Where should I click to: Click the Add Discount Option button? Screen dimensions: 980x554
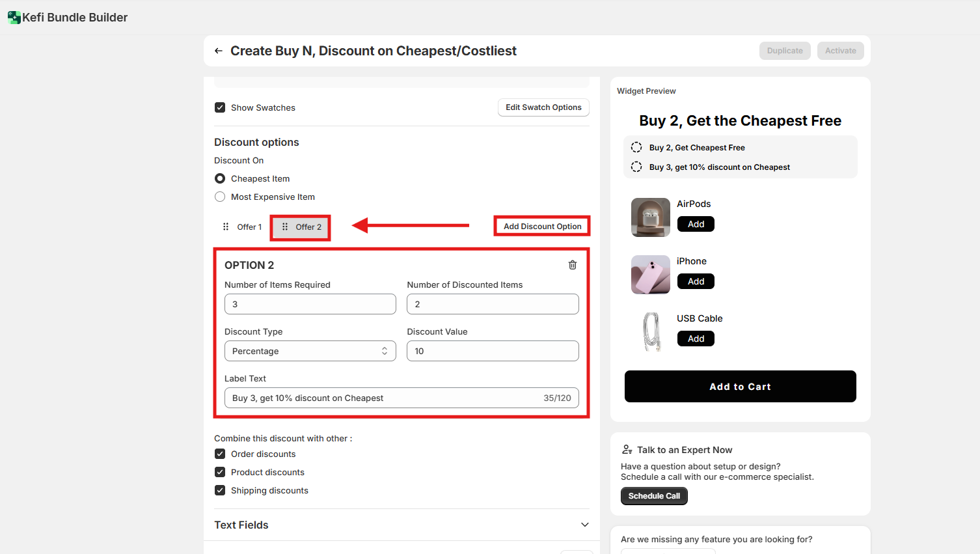(x=542, y=227)
